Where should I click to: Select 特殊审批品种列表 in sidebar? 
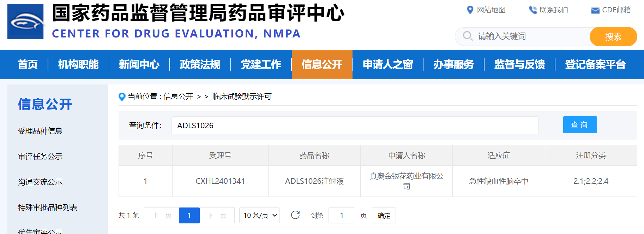point(48,207)
